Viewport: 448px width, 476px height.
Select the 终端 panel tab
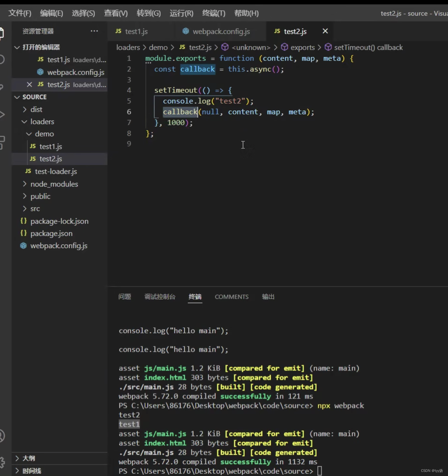click(195, 297)
